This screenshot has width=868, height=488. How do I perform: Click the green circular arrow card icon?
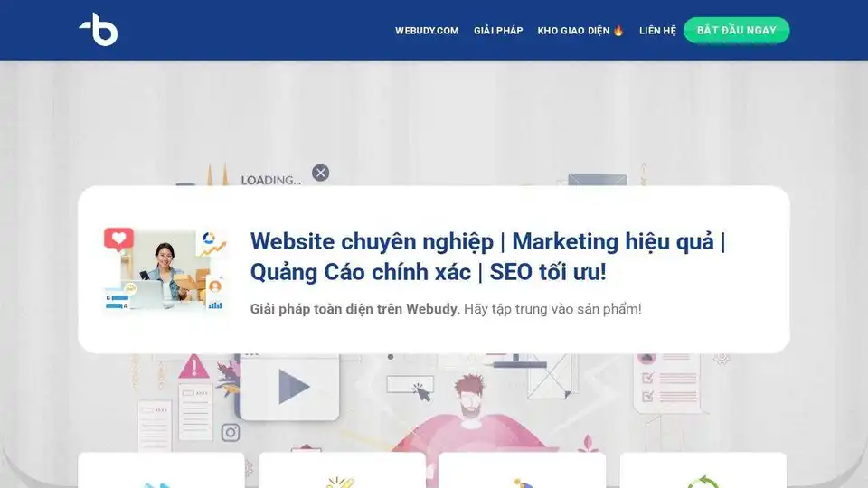tap(703, 482)
